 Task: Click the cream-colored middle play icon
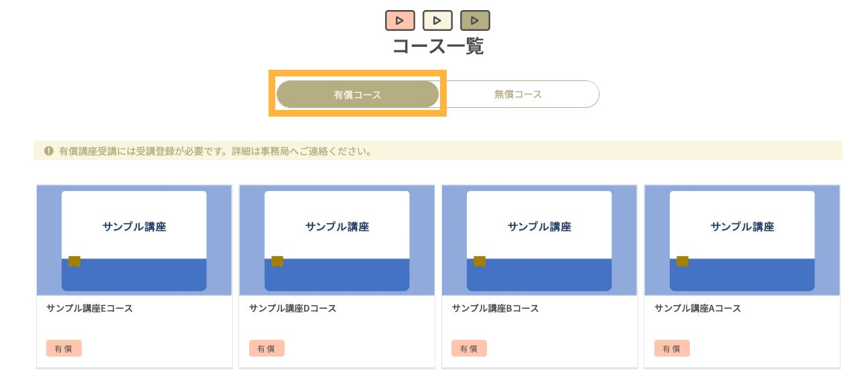point(437,21)
